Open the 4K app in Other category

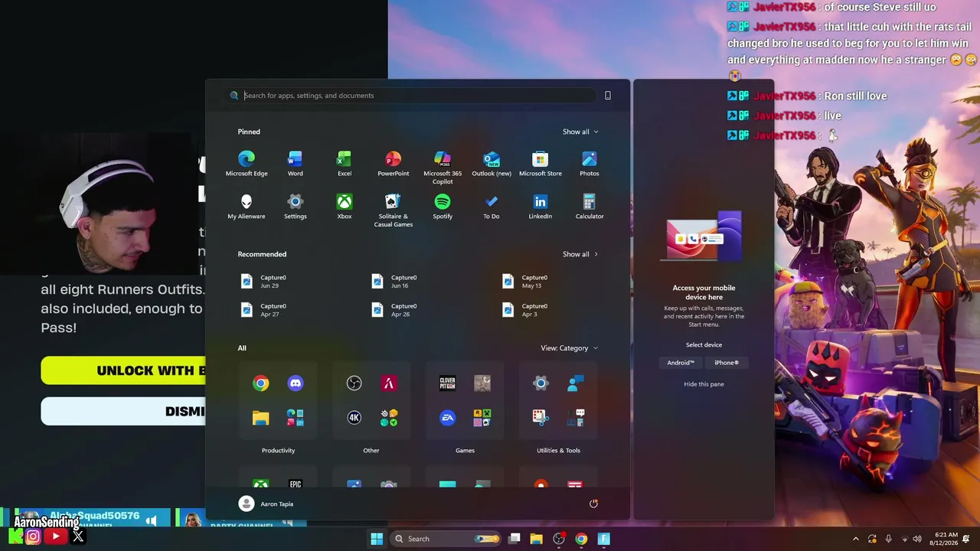point(354,418)
